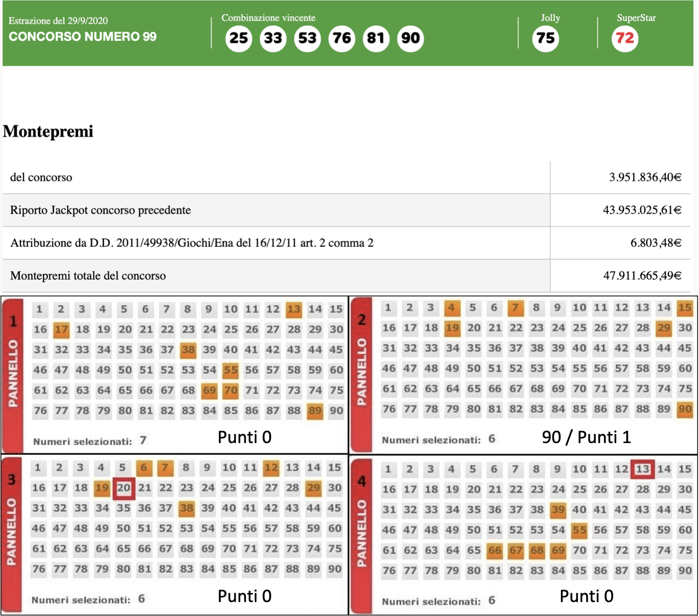Deselect highlighted number 12 in Pannello 3
Image resolution: width=699 pixels, height=616 pixels.
pyautogui.click(x=271, y=468)
